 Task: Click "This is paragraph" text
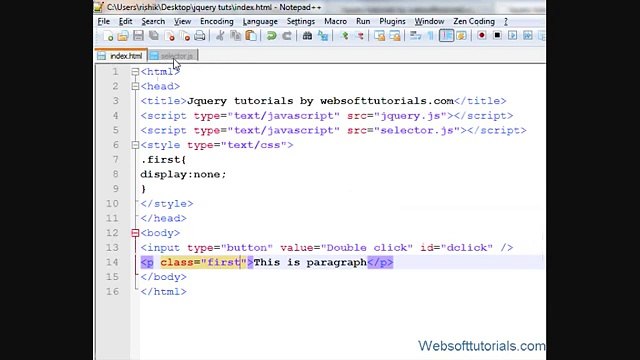point(310,262)
